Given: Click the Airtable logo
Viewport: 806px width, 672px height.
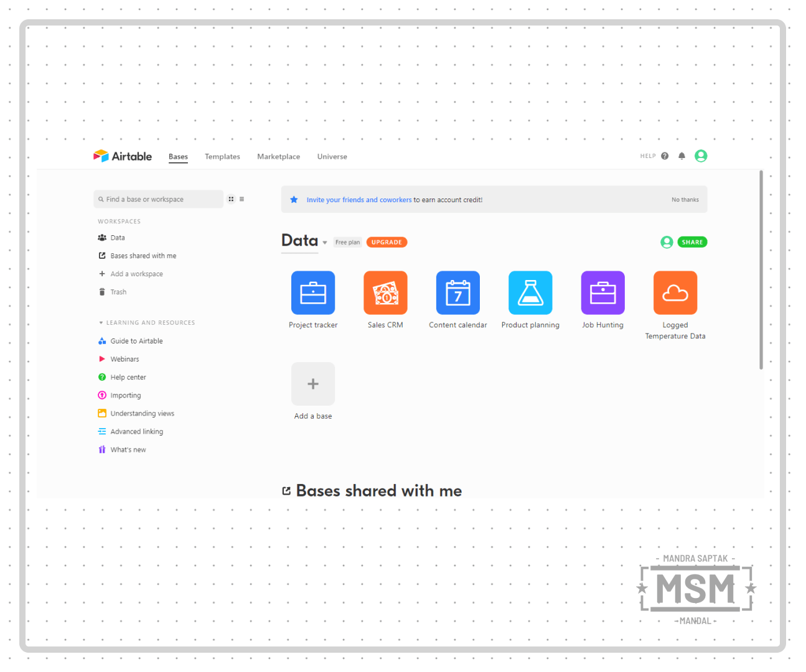Looking at the screenshot, I should pos(123,156).
